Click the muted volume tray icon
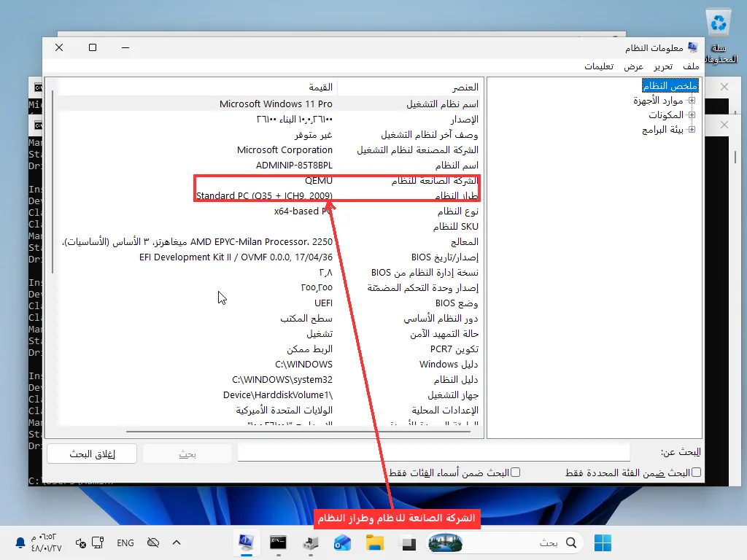Image resolution: width=747 pixels, height=560 pixels. pyautogui.click(x=81, y=542)
